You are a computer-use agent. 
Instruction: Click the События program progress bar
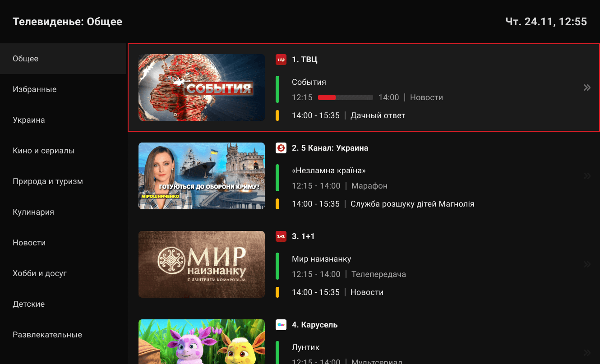click(x=346, y=97)
